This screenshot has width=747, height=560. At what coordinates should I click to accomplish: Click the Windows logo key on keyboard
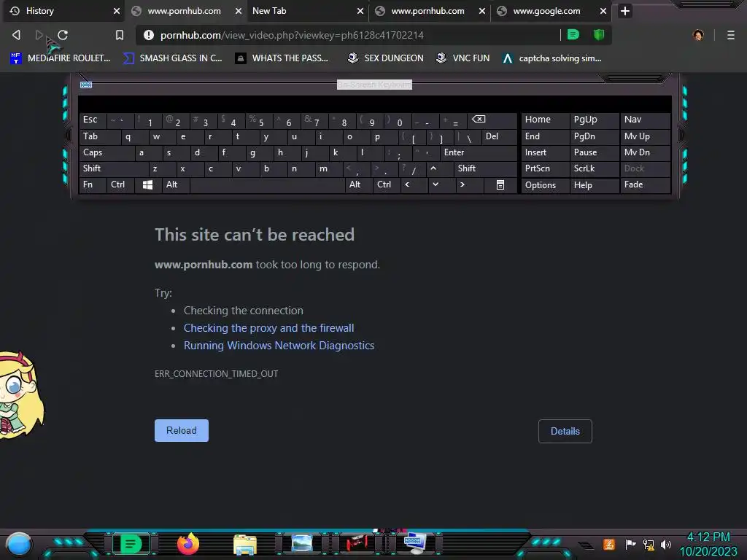pos(147,184)
